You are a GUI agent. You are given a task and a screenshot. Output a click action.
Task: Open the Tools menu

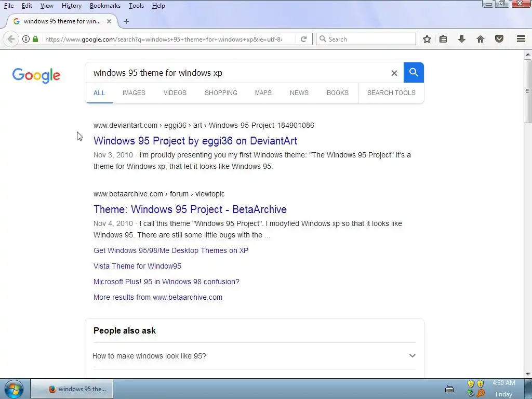click(137, 6)
